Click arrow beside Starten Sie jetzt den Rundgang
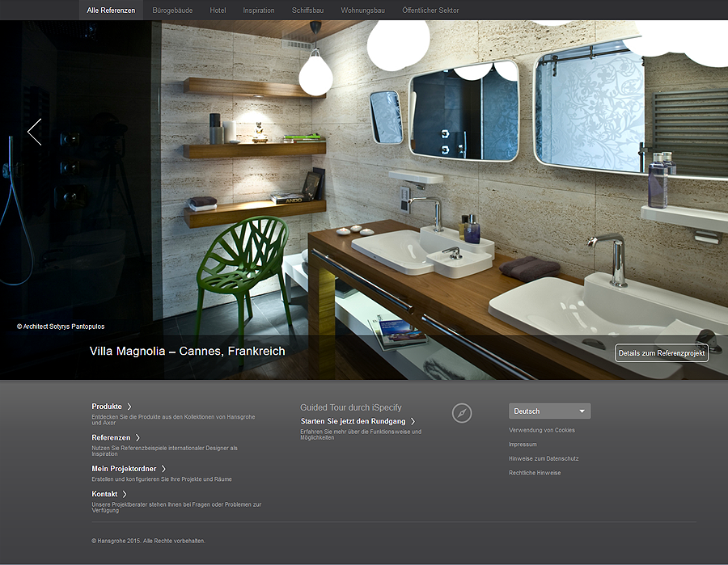 (413, 421)
